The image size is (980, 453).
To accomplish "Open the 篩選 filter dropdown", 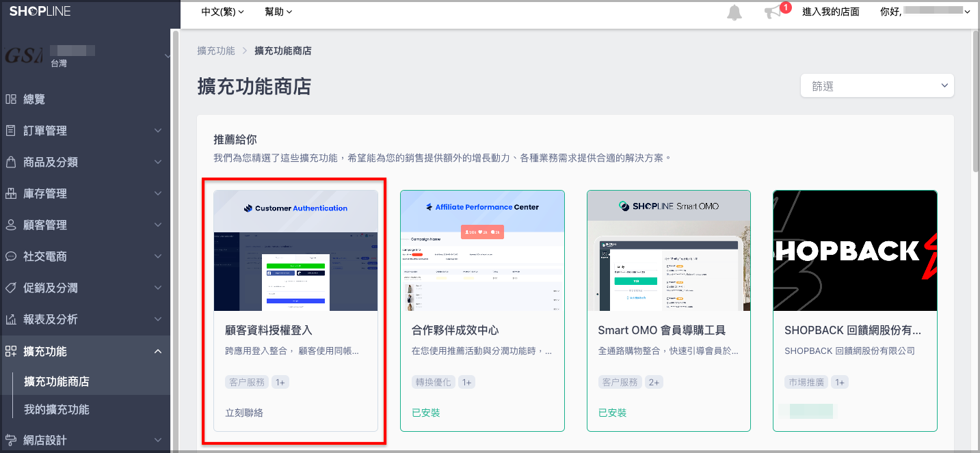I will point(877,86).
